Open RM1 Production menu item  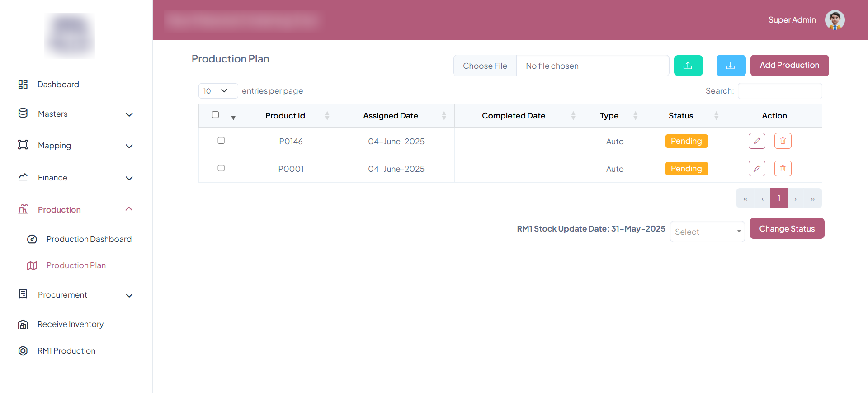tap(66, 351)
